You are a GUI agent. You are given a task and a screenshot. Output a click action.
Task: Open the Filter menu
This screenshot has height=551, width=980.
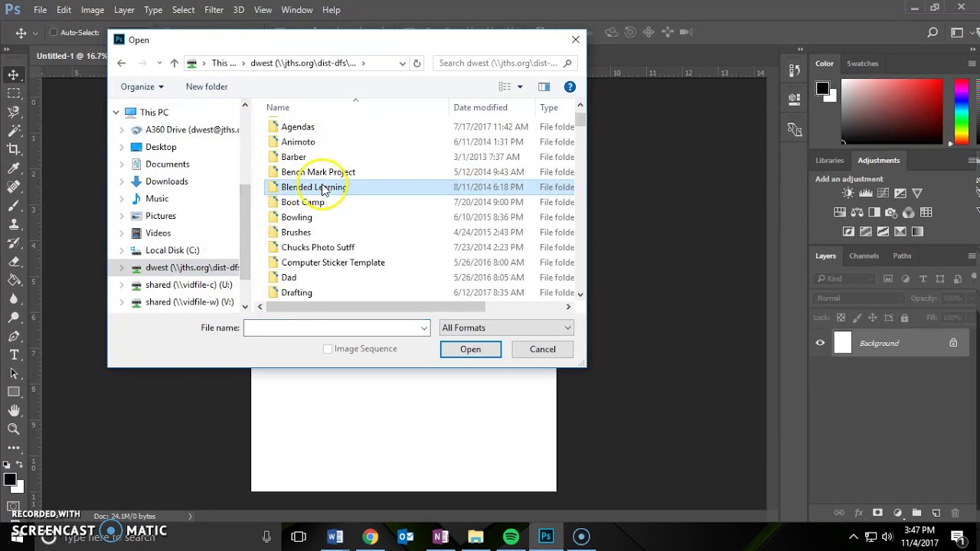pos(214,9)
